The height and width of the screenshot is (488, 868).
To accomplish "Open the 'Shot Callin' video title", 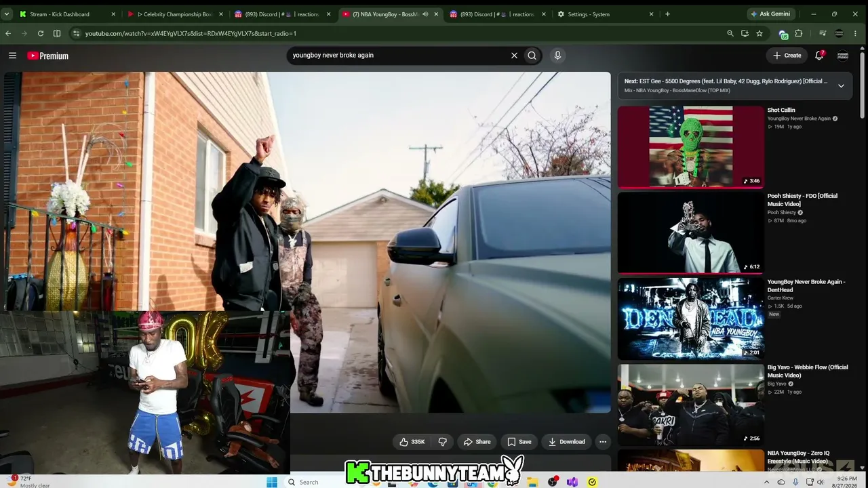I will tap(781, 110).
